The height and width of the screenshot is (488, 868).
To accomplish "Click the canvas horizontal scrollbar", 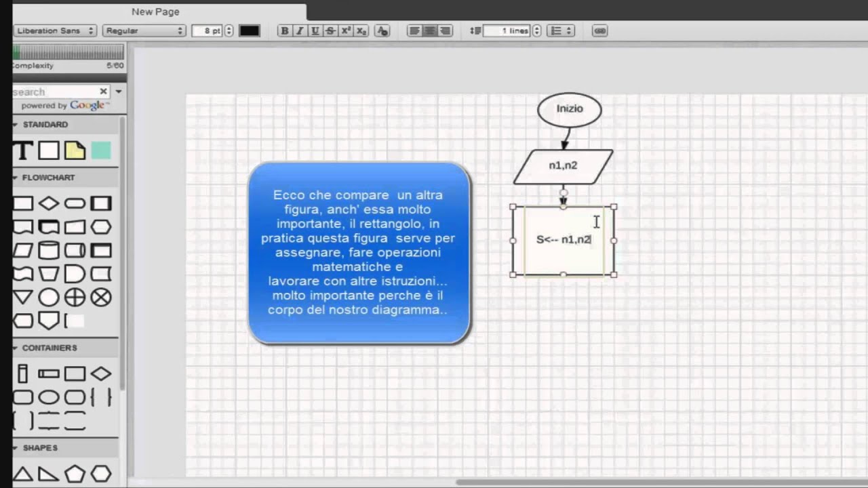I will coord(661,482).
